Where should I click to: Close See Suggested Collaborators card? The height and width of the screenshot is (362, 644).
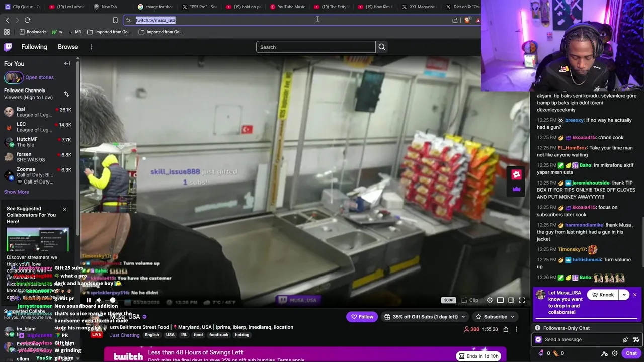click(x=64, y=209)
